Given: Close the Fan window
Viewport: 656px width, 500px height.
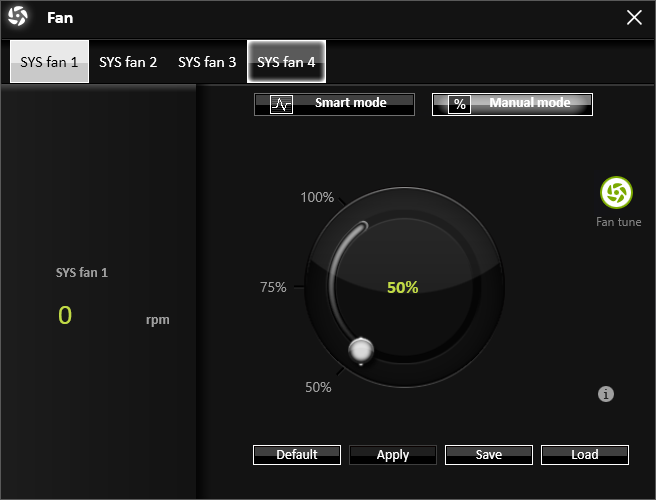Looking at the screenshot, I should [x=633, y=17].
